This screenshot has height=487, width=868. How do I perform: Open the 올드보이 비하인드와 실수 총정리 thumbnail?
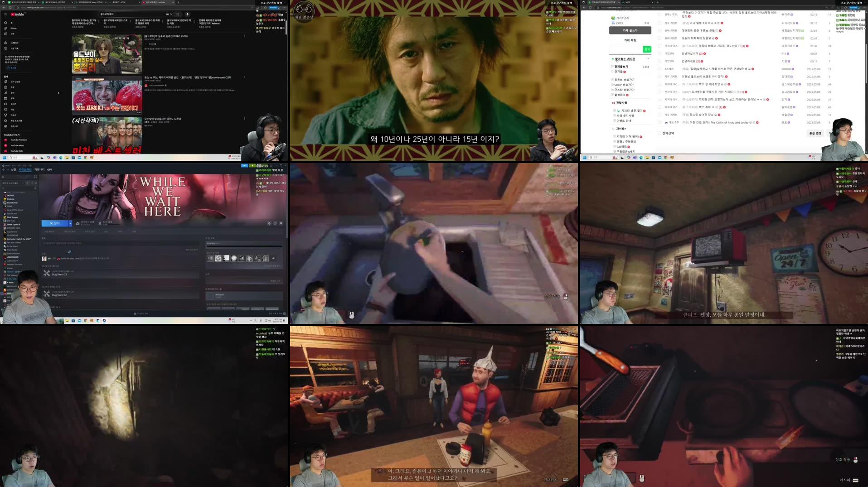point(107,54)
